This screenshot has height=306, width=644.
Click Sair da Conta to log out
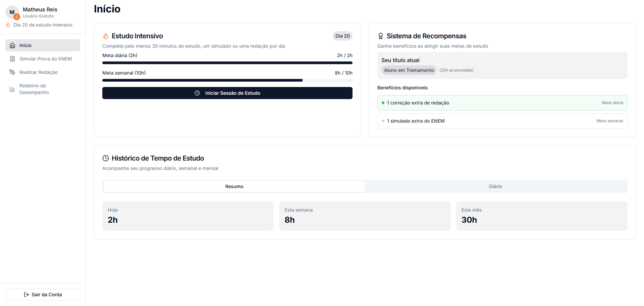(x=43, y=295)
